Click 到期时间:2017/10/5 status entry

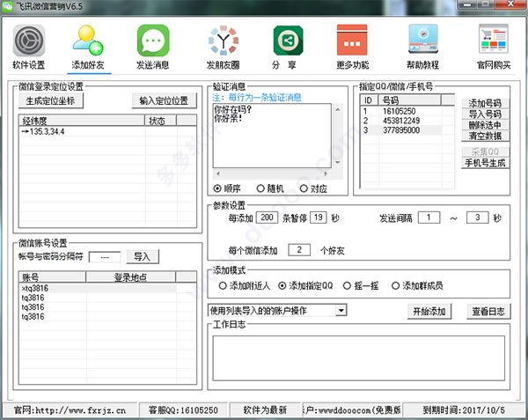pyautogui.click(x=464, y=410)
